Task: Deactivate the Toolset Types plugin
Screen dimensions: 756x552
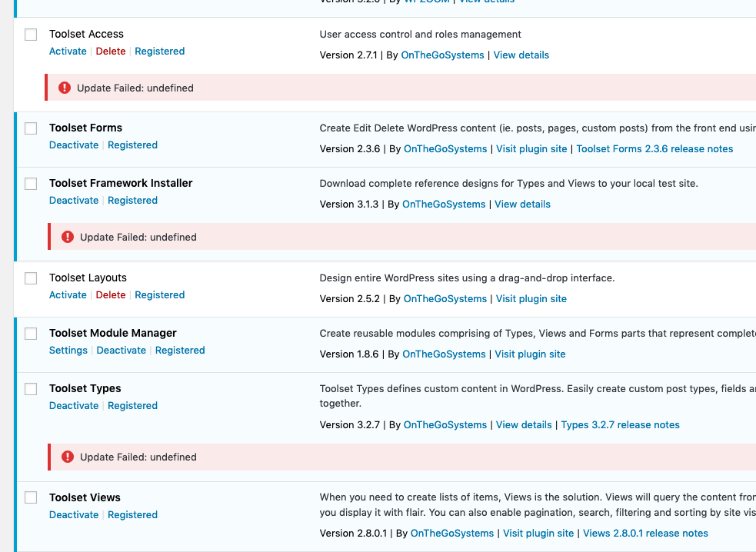Action: 74,406
